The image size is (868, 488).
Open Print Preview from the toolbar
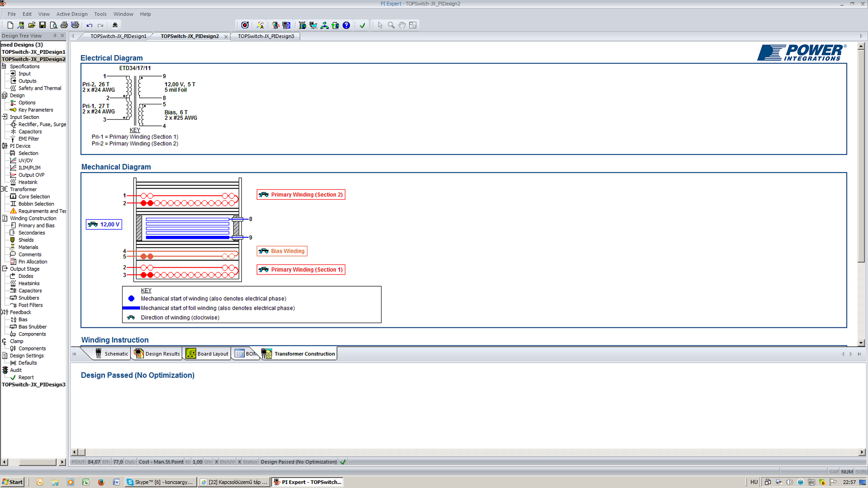coord(53,25)
